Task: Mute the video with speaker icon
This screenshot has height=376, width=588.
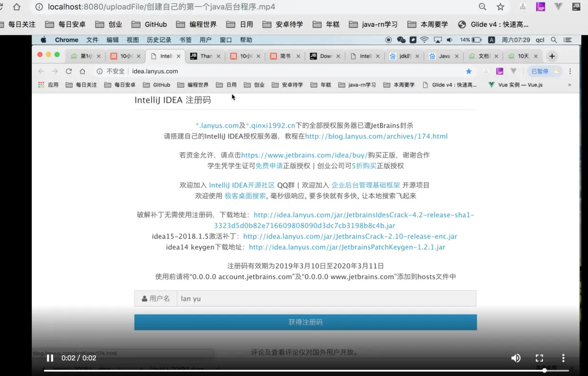Action: 516,358
